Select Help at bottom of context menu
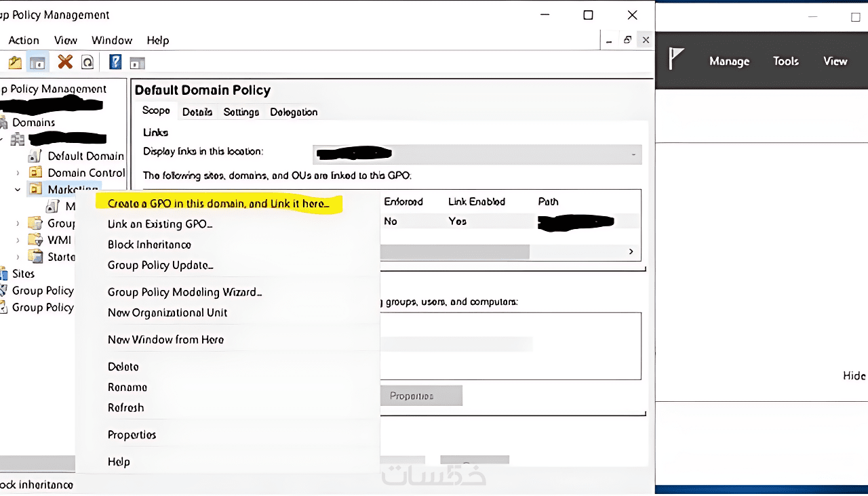The image size is (868, 496). (x=119, y=461)
